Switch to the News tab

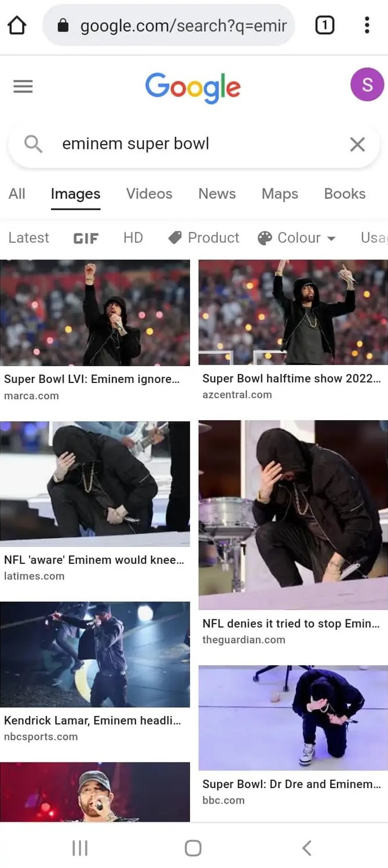tap(217, 194)
